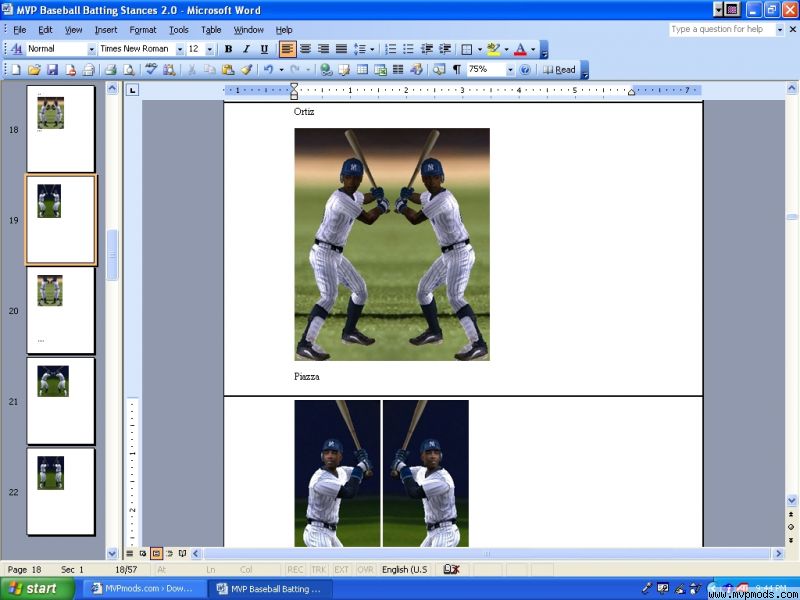Click the MVP Baseball Batting taskbar button
Viewport: 800px width, 600px height.
[x=270, y=589]
